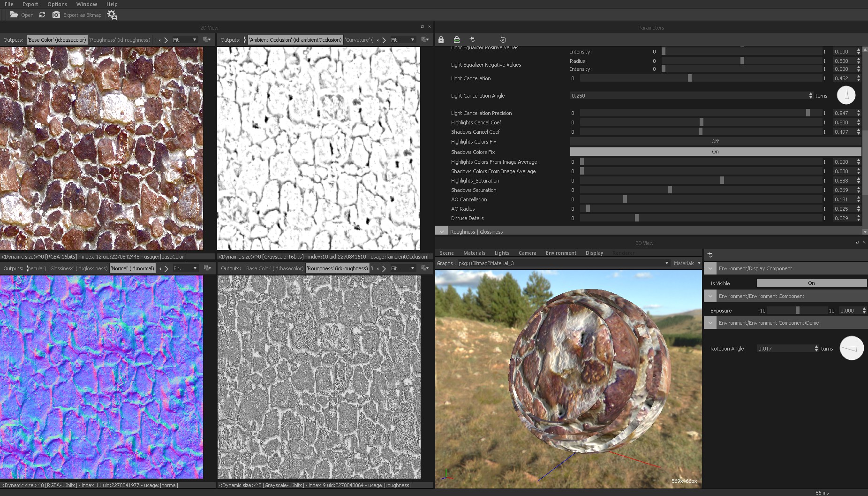The width and height of the screenshot is (868, 496).
Task: Click the AO Cancellation slider
Action: [701, 199]
